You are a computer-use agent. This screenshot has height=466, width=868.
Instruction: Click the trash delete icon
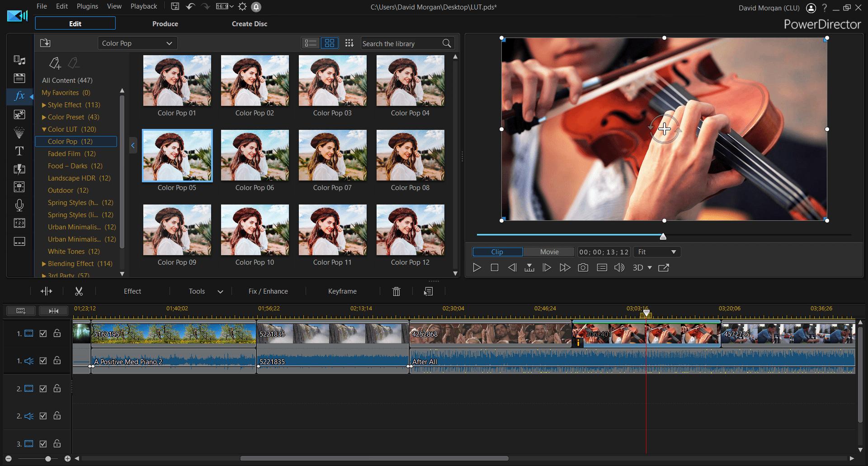[x=396, y=291]
